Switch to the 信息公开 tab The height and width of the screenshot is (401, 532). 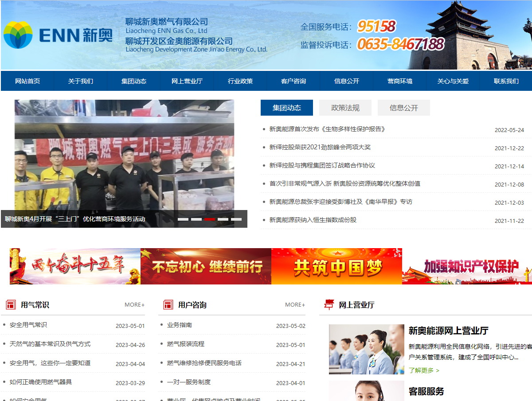(x=403, y=107)
